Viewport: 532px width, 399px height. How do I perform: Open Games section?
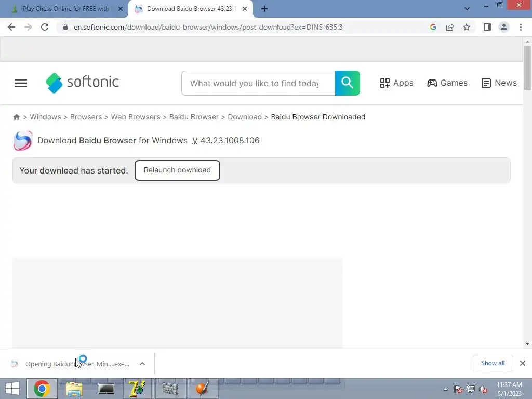[447, 83]
